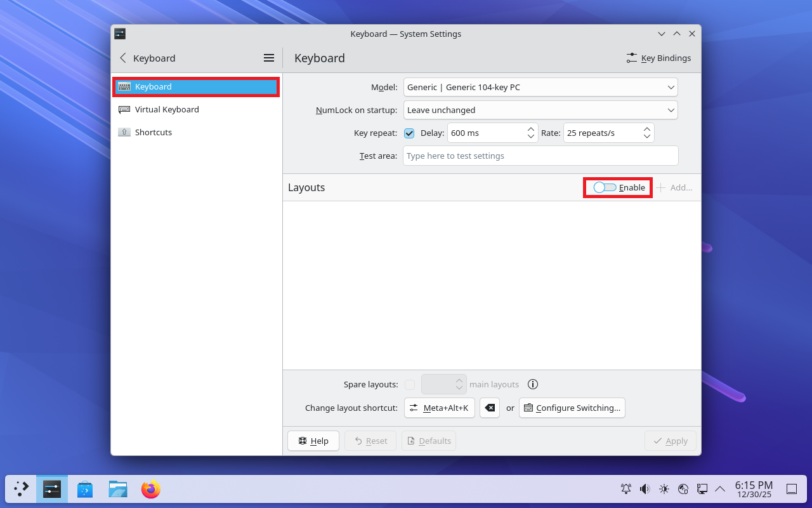Uncheck the Key repeat checkbox
The height and width of the screenshot is (508, 812).
coord(409,133)
